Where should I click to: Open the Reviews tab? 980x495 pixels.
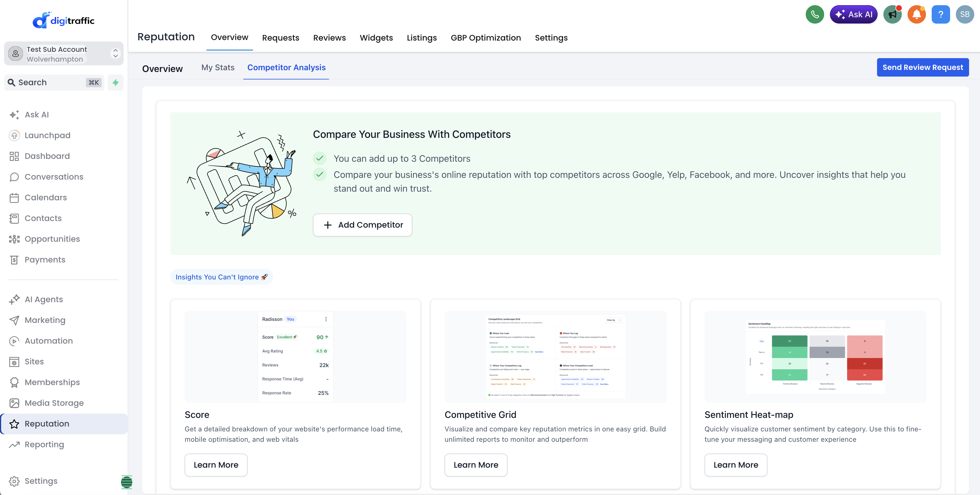(x=329, y=38)
